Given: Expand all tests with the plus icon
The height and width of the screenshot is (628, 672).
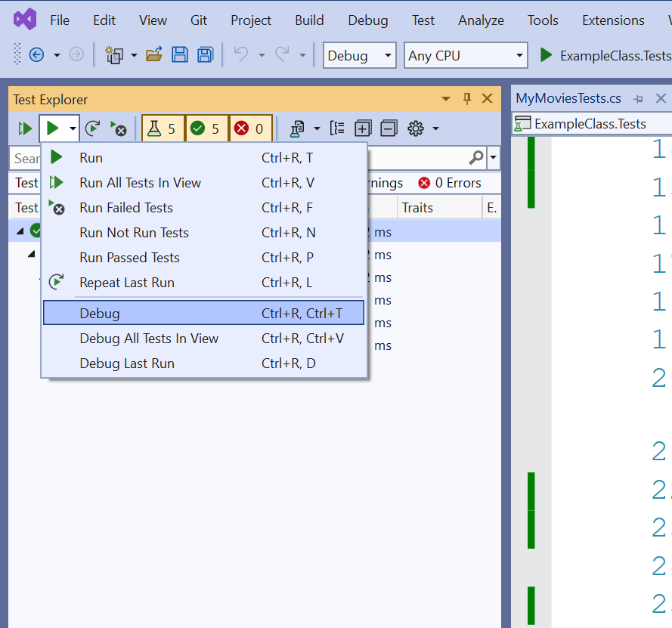Looking at the screenshot, I should pos(364,128).
